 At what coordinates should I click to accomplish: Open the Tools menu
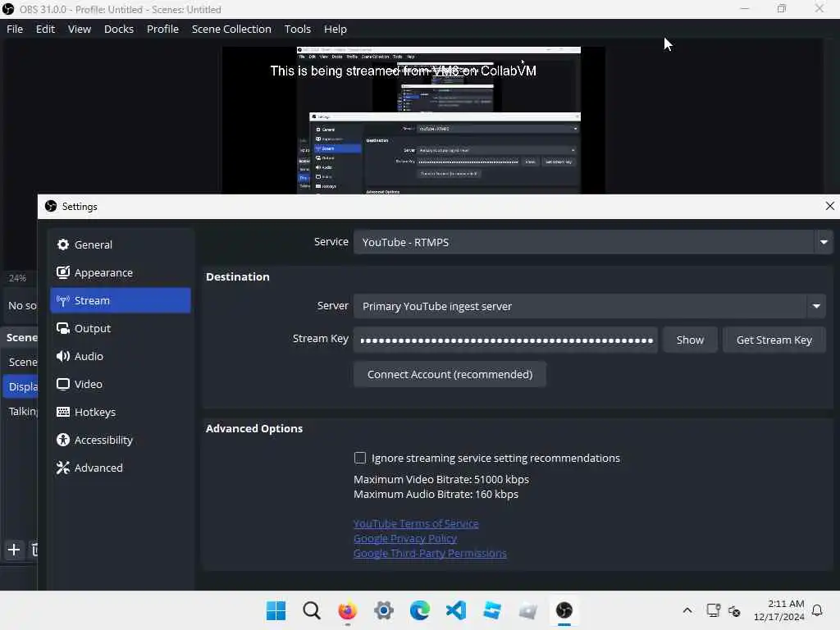click(298, 29)
